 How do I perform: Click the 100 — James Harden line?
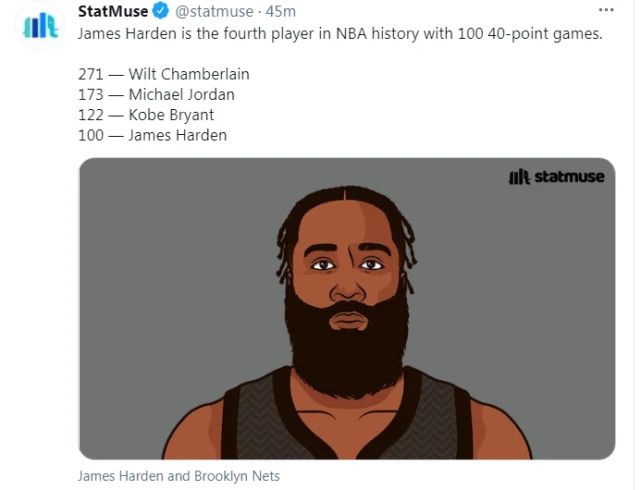(152, 135)
